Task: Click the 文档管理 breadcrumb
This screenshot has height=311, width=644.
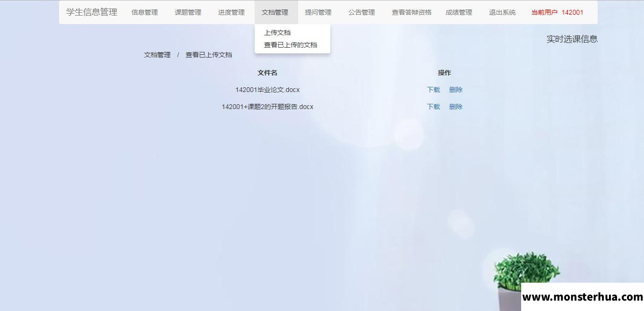Action: point(157,55)
